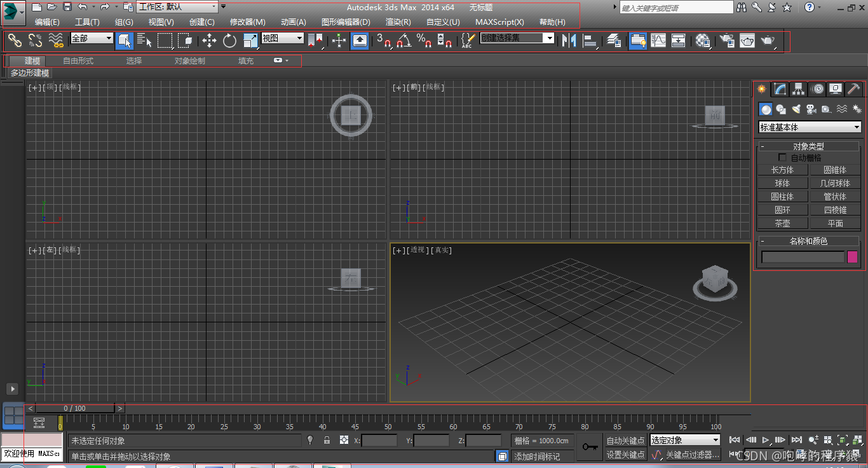Click the Play Animation button
This screenshot has width=868, height=468.
(x=766, y=439)
